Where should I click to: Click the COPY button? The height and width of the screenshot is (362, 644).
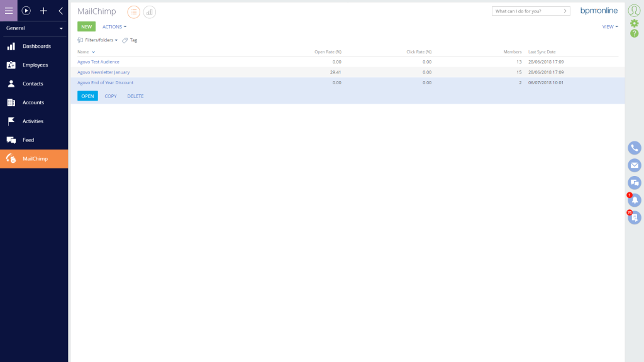click(x=111, y=96)
